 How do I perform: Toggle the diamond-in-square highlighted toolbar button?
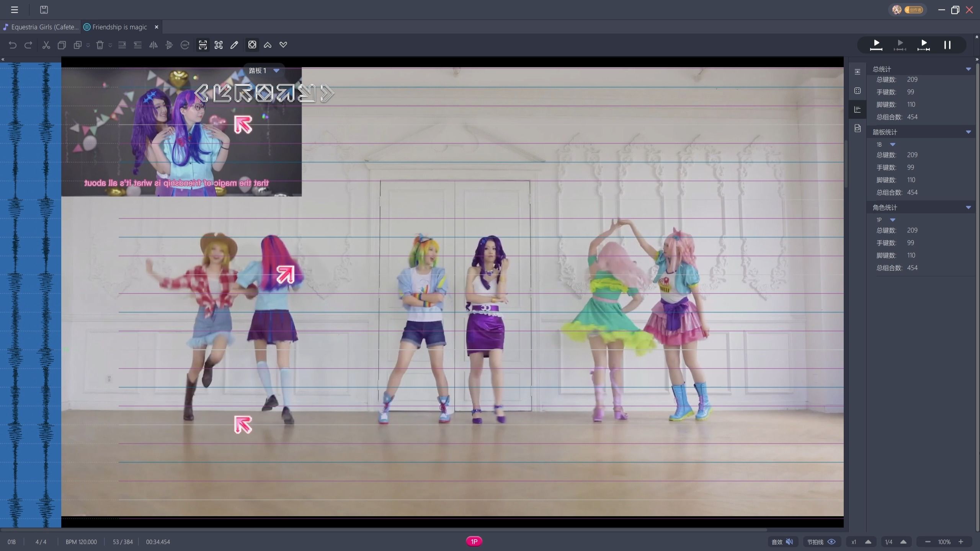252,45
